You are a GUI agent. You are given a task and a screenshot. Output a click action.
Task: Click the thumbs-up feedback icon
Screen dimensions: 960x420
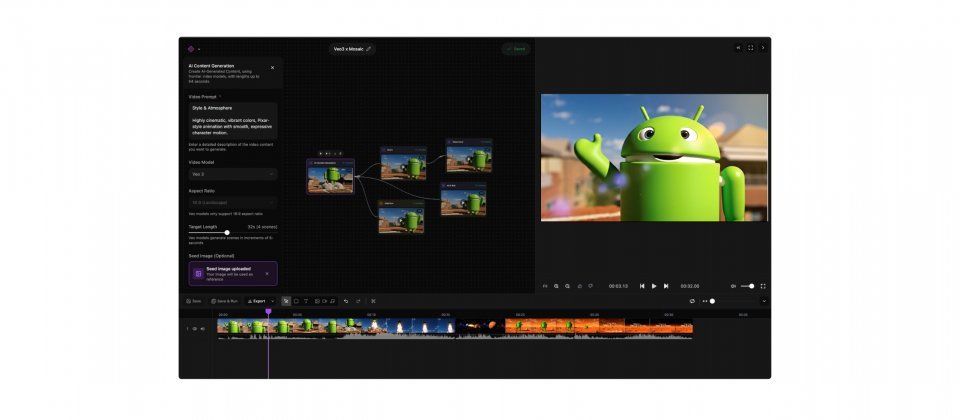coord(580,286)
